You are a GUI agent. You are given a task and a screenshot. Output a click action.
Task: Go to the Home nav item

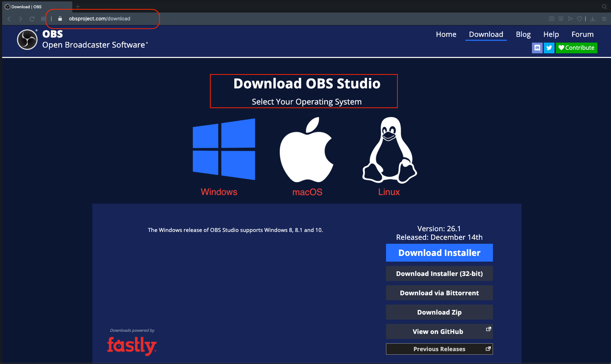click(446, 34)
